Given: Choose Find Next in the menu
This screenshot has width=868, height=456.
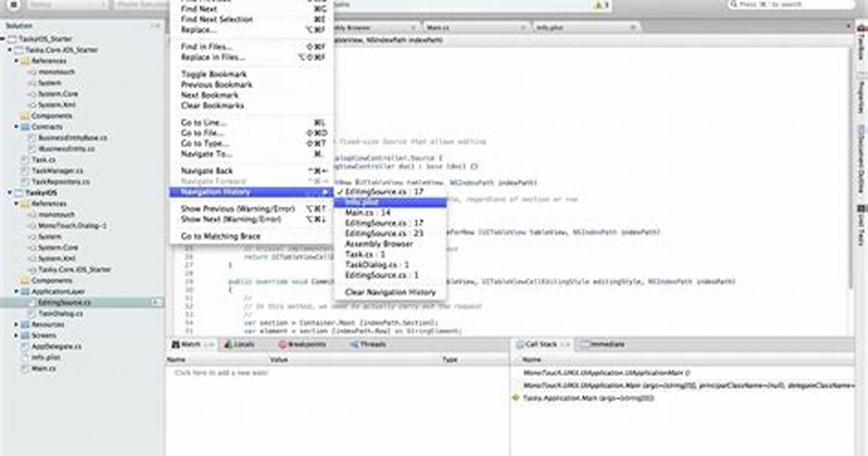Looking at the screenshot, I should coord(253,9).
